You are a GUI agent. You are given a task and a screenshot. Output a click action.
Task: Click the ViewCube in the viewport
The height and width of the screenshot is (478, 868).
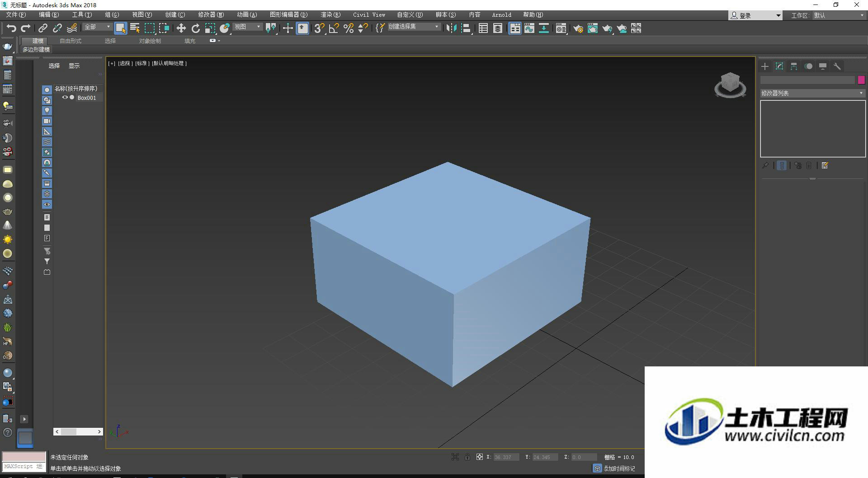coord(730,85)
